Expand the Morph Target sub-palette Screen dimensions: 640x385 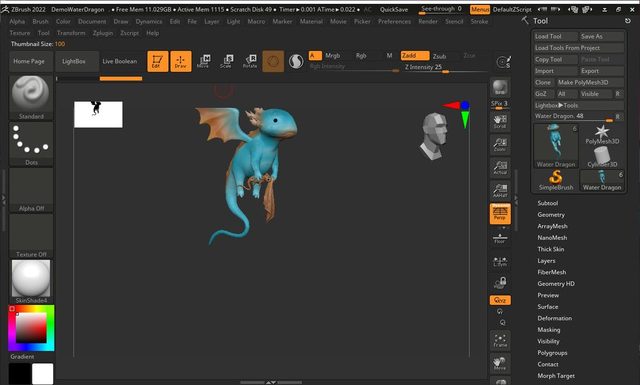coord(556,376)
